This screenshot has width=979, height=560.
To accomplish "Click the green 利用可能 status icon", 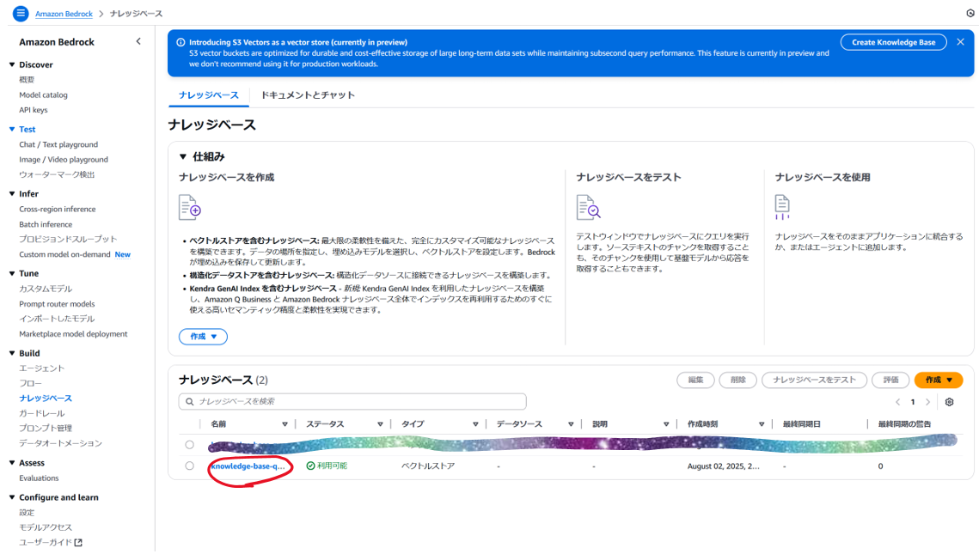I will (x=310, y=466).
